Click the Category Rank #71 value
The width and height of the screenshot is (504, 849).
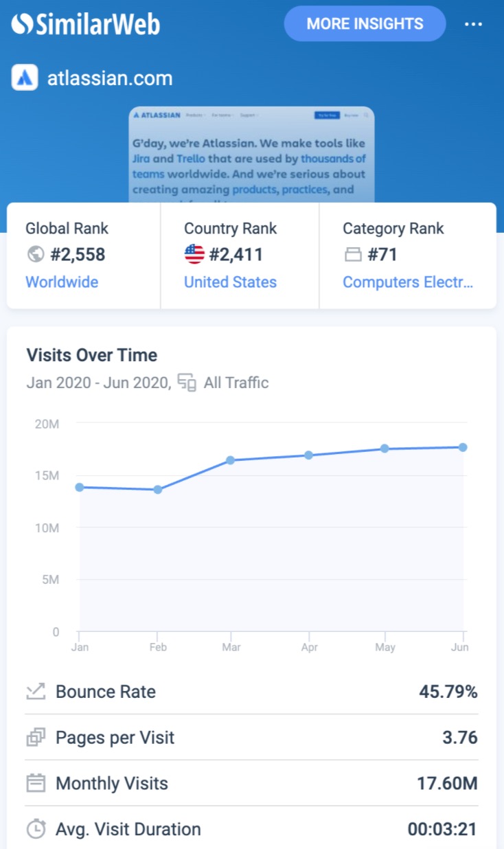(x=383, y=255)
